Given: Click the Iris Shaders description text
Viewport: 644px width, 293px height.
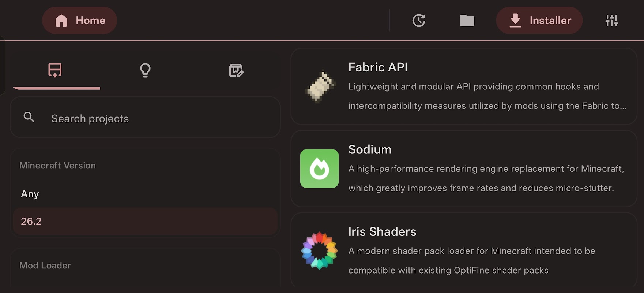Looking at the screenshot, I should click(x=472, y=261).
